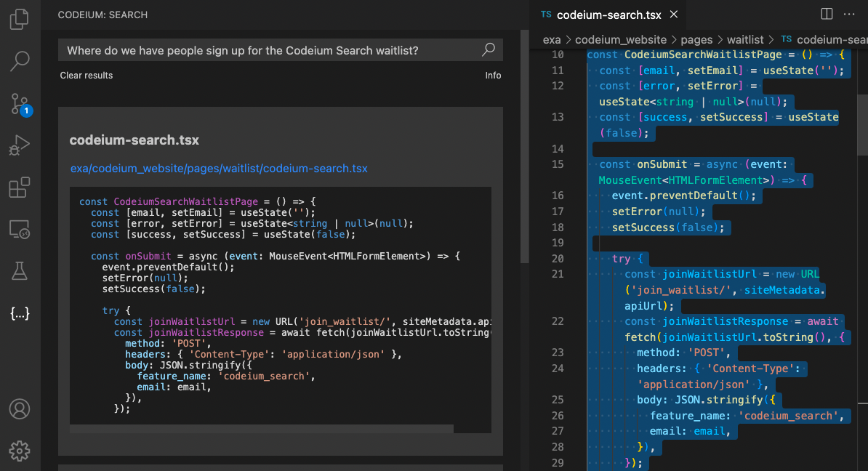Viewport: 868px width, 471px height.
Task: Open the editor More Actions menu
Action: [x=849, y=14]
